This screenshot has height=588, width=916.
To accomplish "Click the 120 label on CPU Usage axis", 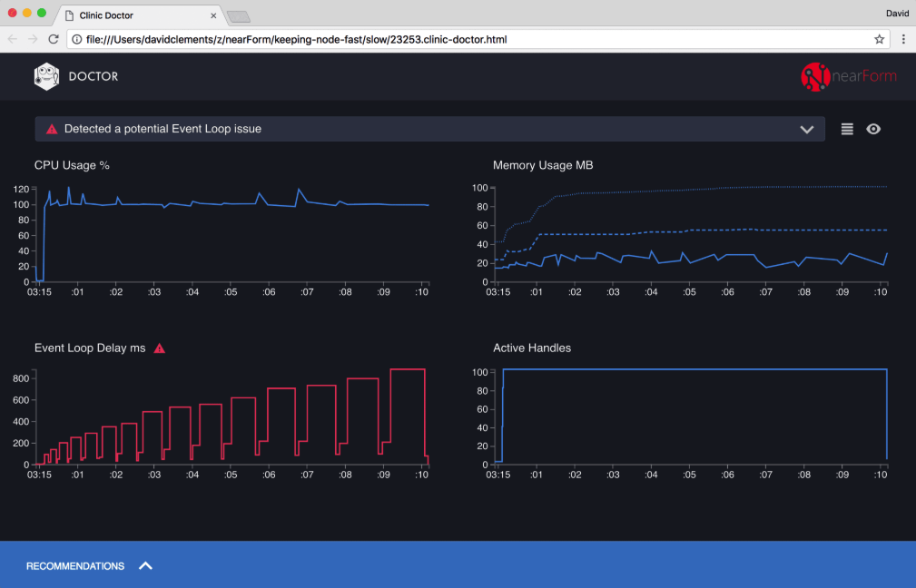I will (x=21, y=189).
